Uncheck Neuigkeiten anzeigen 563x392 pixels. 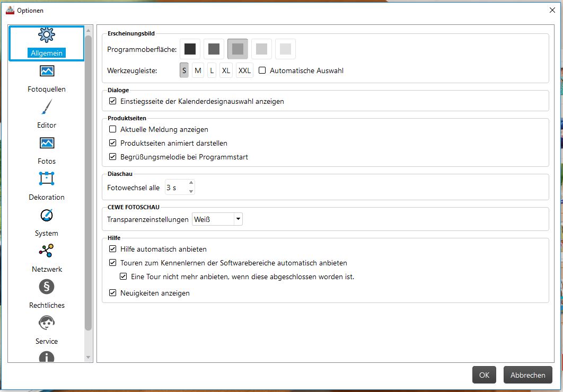pos(112,293)
